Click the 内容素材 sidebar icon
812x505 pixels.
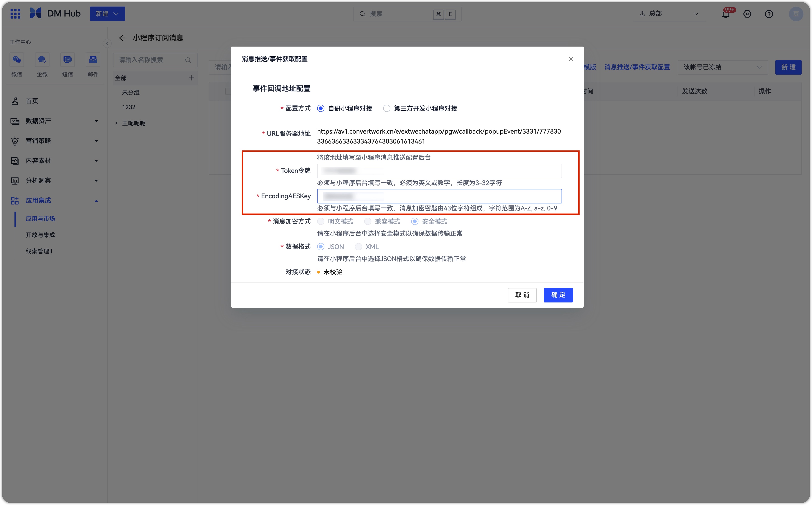(15, 161)
